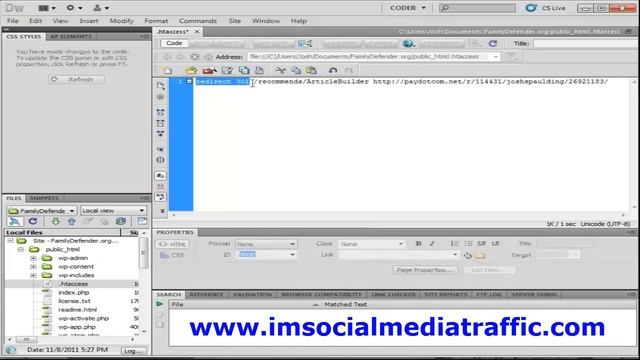
Task: Click the Preview in browser globe icon
Action: point(408,43)
